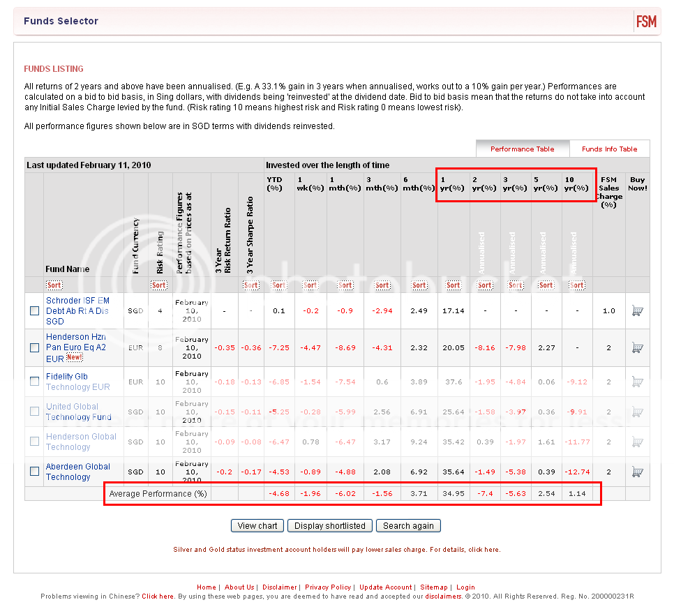Click the Login link in footer

point(465,587)
